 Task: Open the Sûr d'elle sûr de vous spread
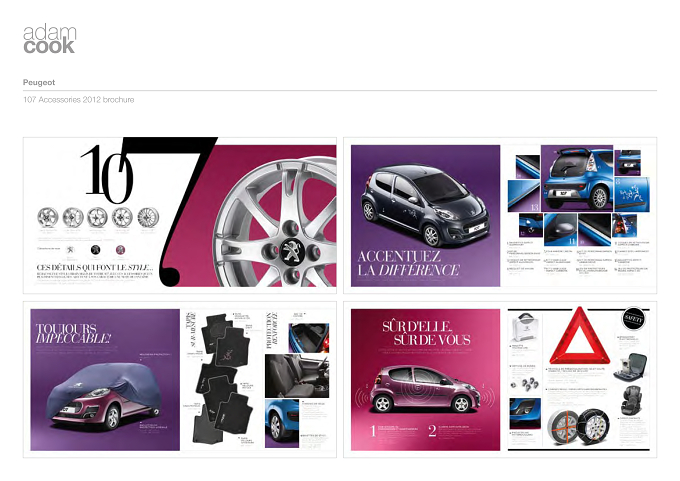500,380
